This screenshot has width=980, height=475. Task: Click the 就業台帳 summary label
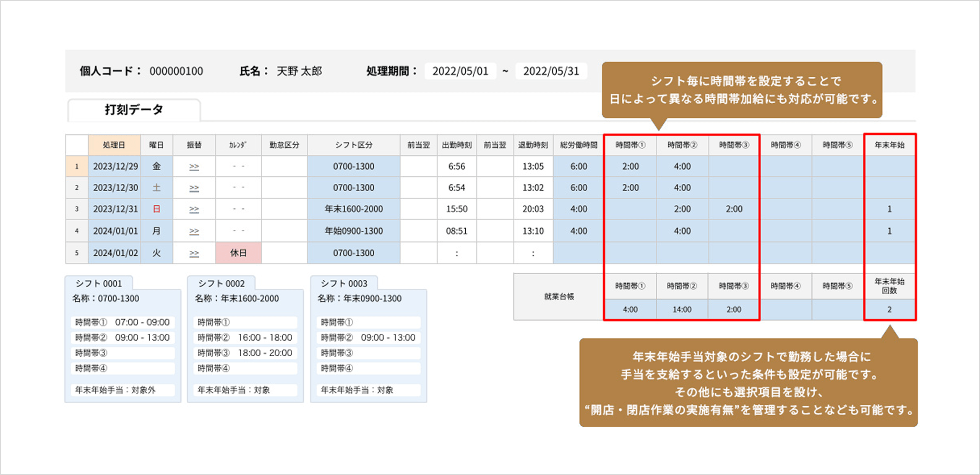tap(559, 297)
